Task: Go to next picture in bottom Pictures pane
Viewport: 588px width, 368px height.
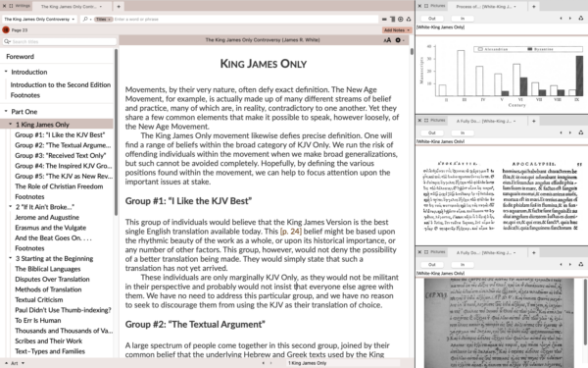Action: [x=570, y=265]
